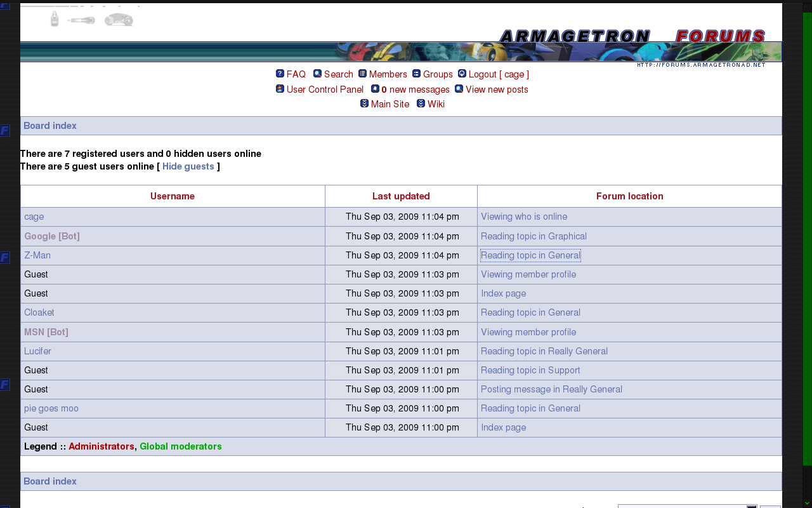Open the top Board index breadcrumb
The width and height of the screenshot is (812, 508).
[50, 126]
